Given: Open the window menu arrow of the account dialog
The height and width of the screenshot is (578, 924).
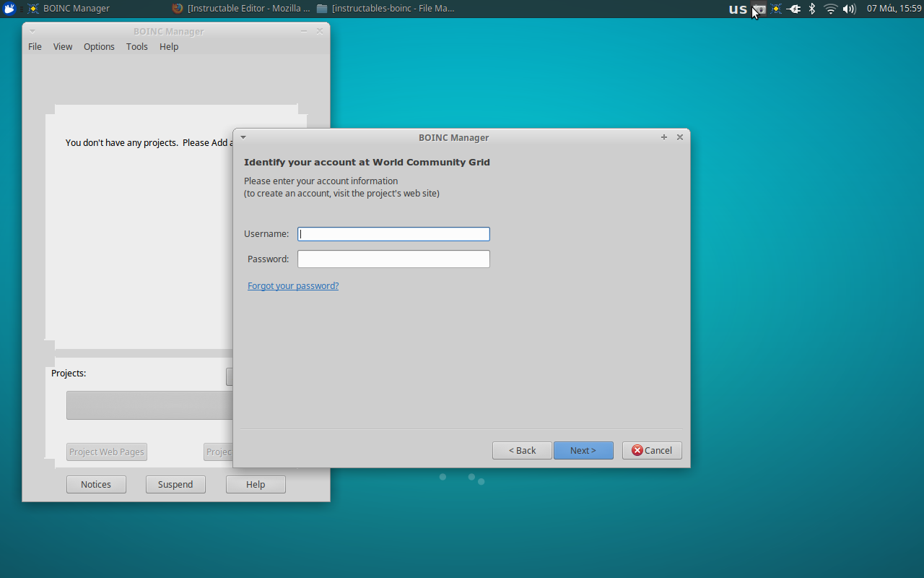Looking at the screenshot, I should pos(243,137).
